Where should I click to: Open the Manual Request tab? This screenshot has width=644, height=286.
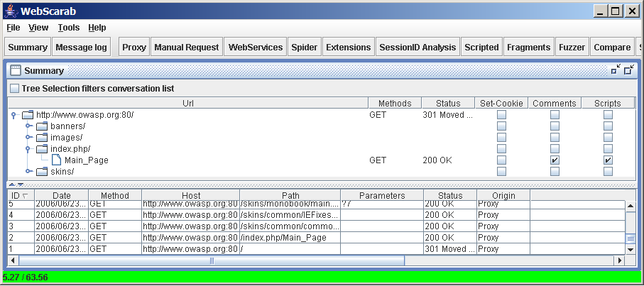click(187, 47)
